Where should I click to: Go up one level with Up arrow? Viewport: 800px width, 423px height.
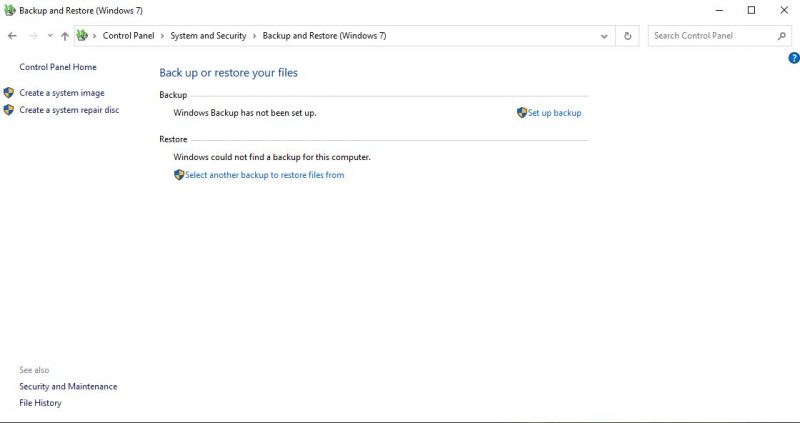[65, 36]
